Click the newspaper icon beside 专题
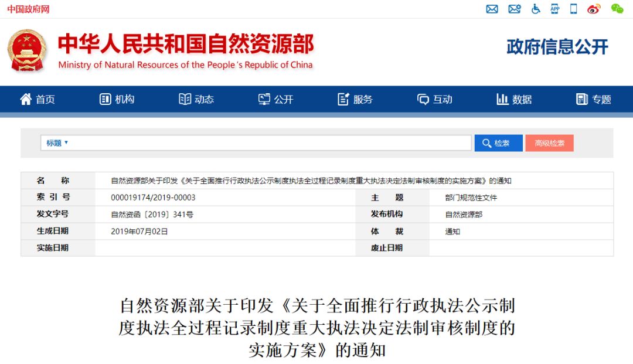 [x=582, y=99]
